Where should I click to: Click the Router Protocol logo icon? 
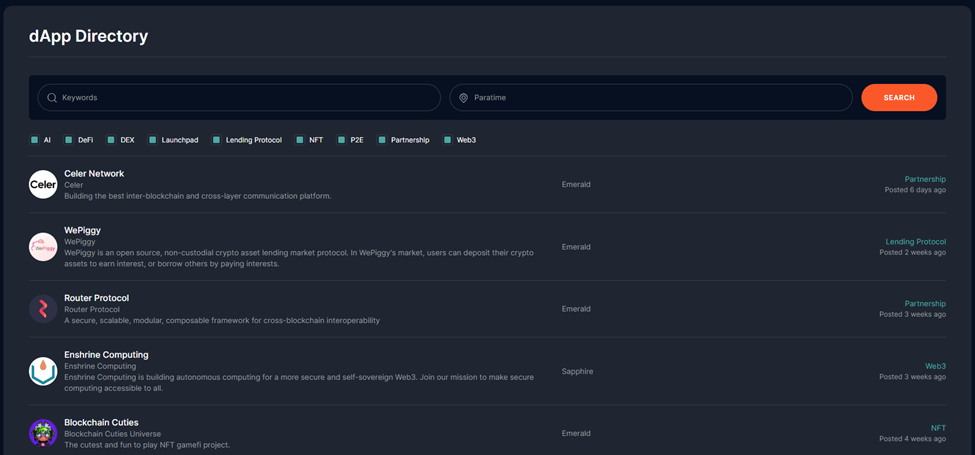click(43, 309)
